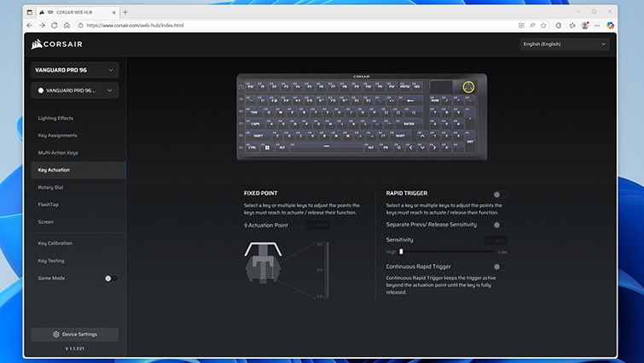This screenshot has height=363, width=644.
Task: Open Read aloud icon in address bar
Action: (x=532, y=26)
